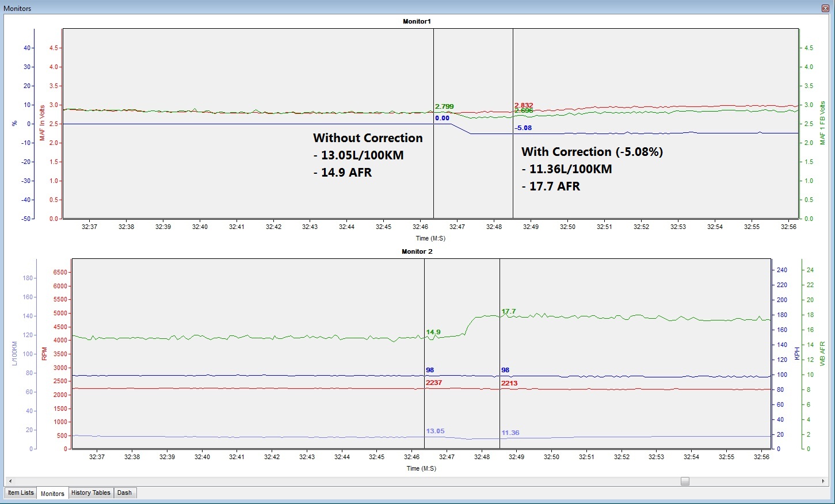
Task: Click the MAF 1 FB Volts axis label
Action: [x=822, y=123]
